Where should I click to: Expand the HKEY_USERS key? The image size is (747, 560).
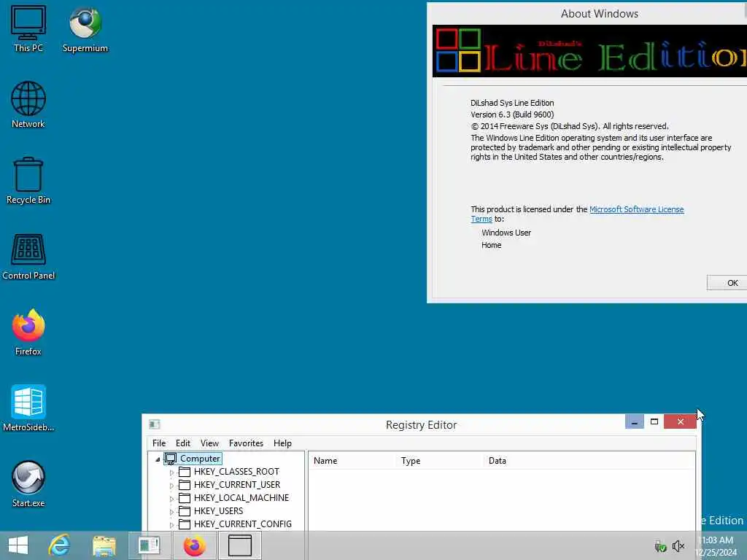tap(172, 512)
